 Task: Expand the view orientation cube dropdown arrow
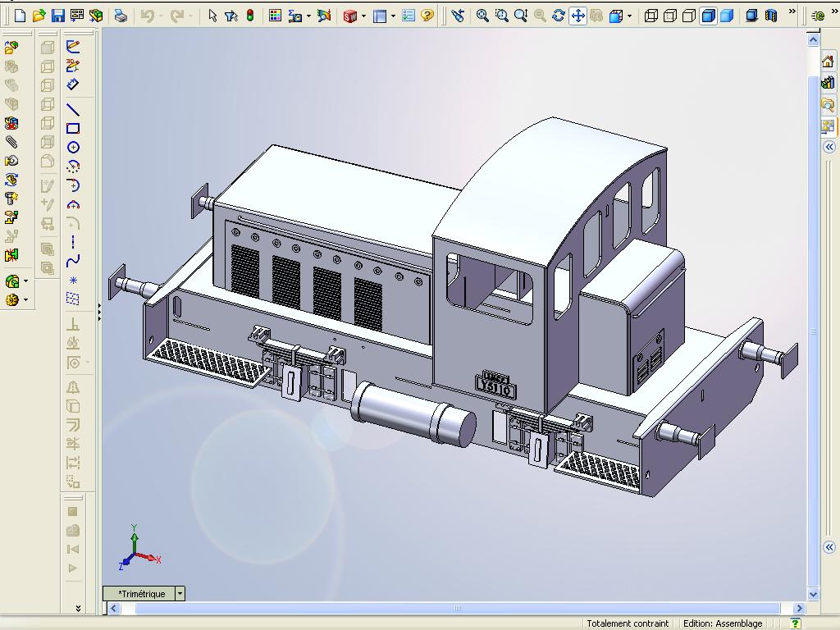click(x=629, y=16)
